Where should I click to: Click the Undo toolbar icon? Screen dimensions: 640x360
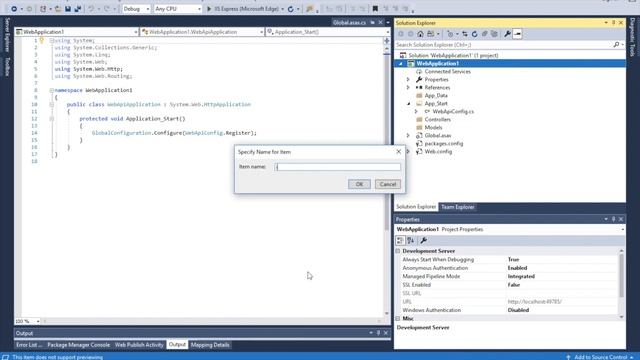pyautogui.click(x=91, y=9)
